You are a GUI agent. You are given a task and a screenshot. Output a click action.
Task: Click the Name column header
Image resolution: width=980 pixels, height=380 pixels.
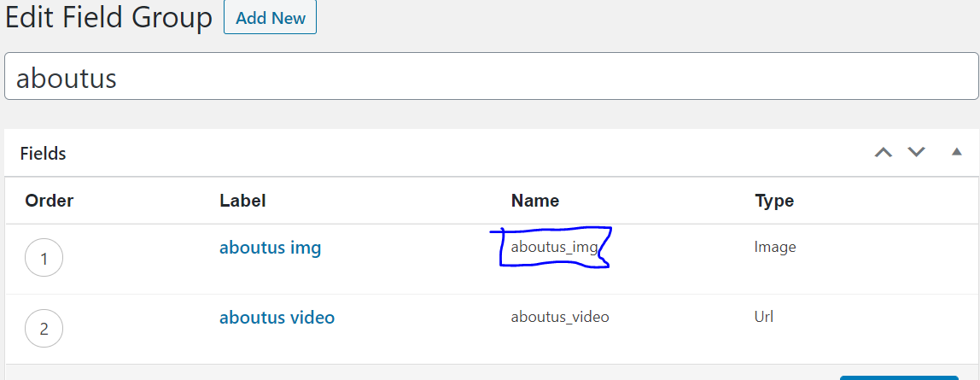pos(535,201)
